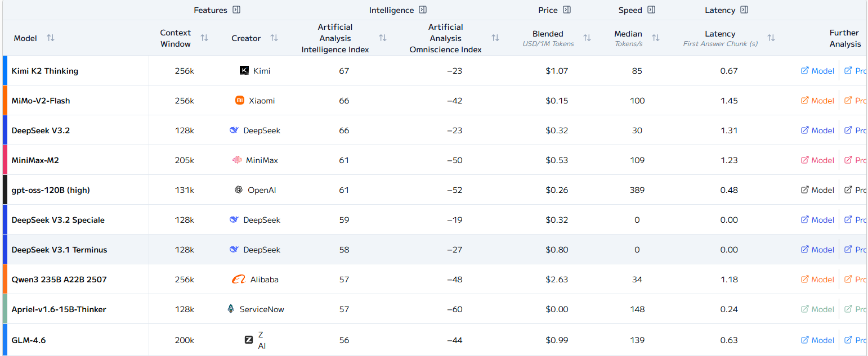Image resolution: width=868 pixels, height=356 pixels.
Task: Sort by Blended price column
Action: 587,38
